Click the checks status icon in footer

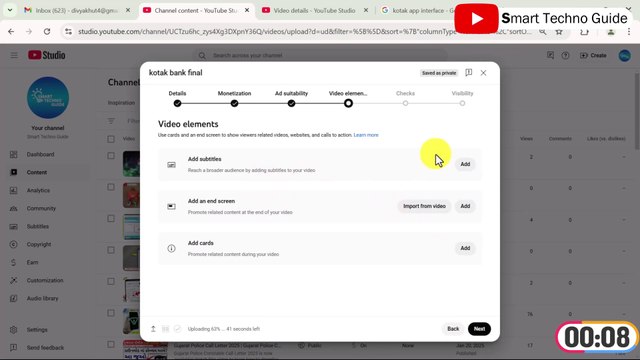(x=177, y=329)
